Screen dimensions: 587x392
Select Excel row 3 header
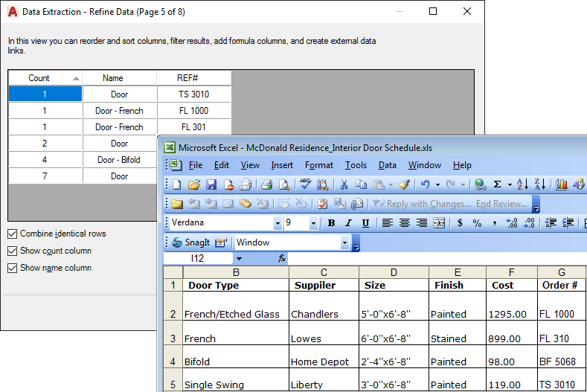[x=173, y=332]
